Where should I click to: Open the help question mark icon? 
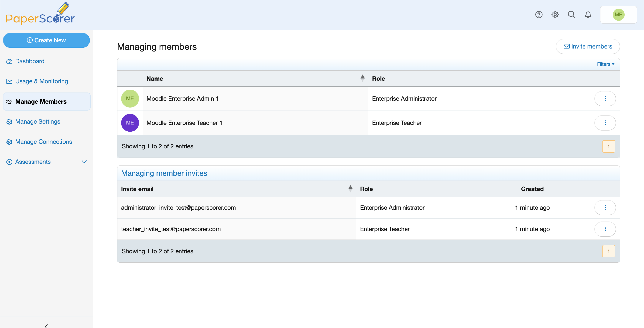point(539,15)
